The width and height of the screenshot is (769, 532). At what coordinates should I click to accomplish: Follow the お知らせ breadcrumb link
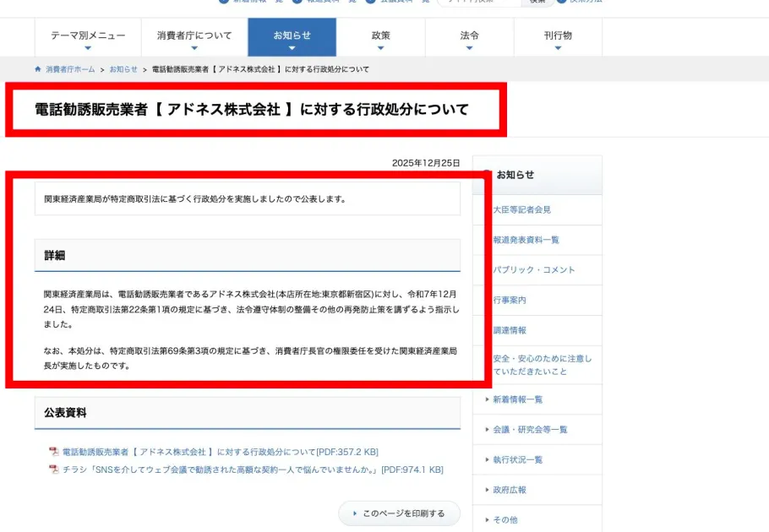tap(123, 69)
